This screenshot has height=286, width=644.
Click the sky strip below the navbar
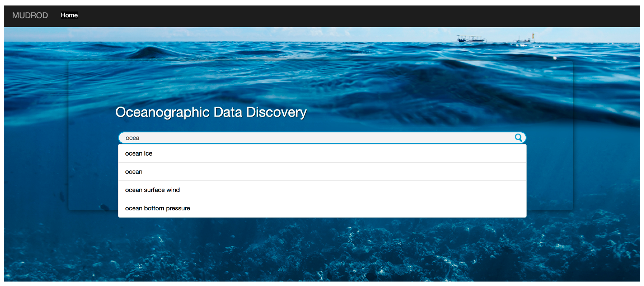225,34
